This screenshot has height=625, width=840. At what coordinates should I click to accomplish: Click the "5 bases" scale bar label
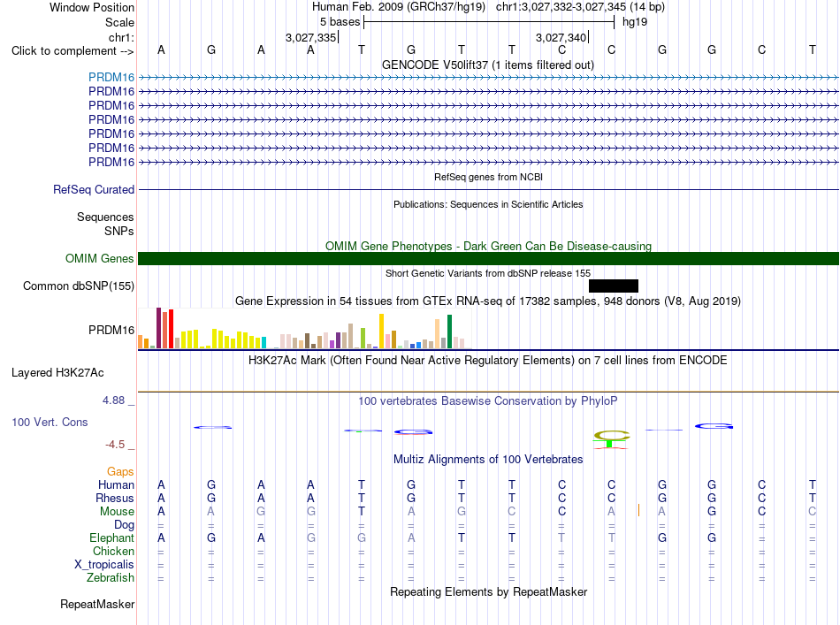[x=340, y=22]
